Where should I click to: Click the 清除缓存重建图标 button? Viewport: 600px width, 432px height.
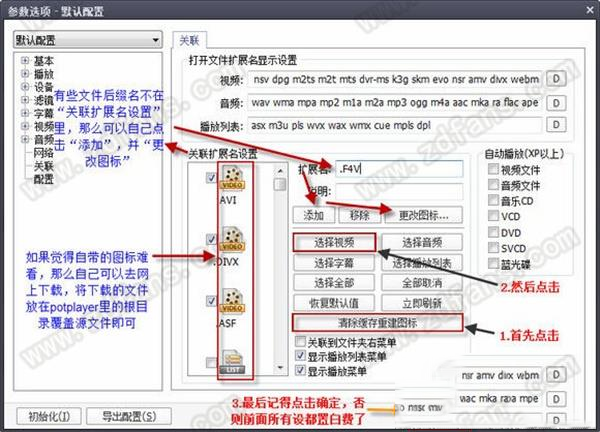click(x=378, y=322)
